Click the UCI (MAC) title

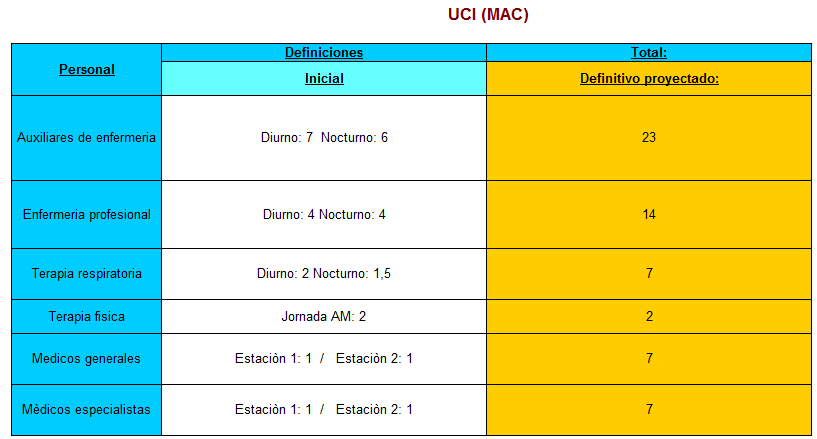(x=488, y=15)
